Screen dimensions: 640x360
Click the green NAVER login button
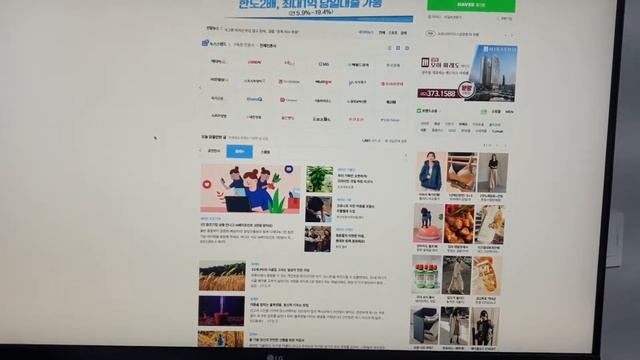click(x=471, y=5)
